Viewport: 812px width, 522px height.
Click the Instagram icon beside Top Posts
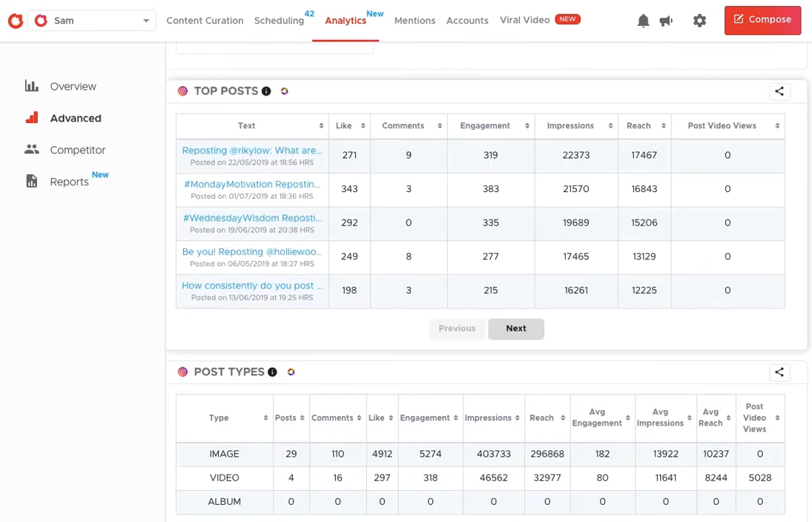pyautogui.click(x=182, y=90)
